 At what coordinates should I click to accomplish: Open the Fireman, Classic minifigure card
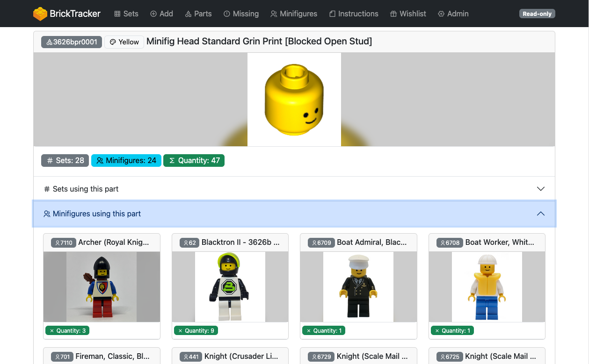point(112,357)
